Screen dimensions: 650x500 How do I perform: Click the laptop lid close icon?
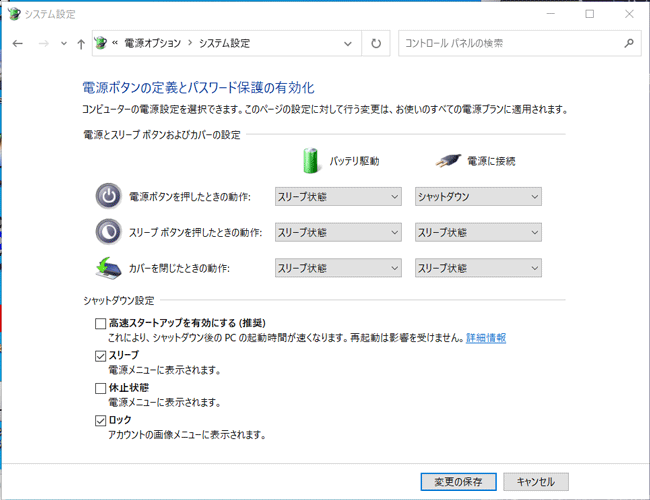109,268
